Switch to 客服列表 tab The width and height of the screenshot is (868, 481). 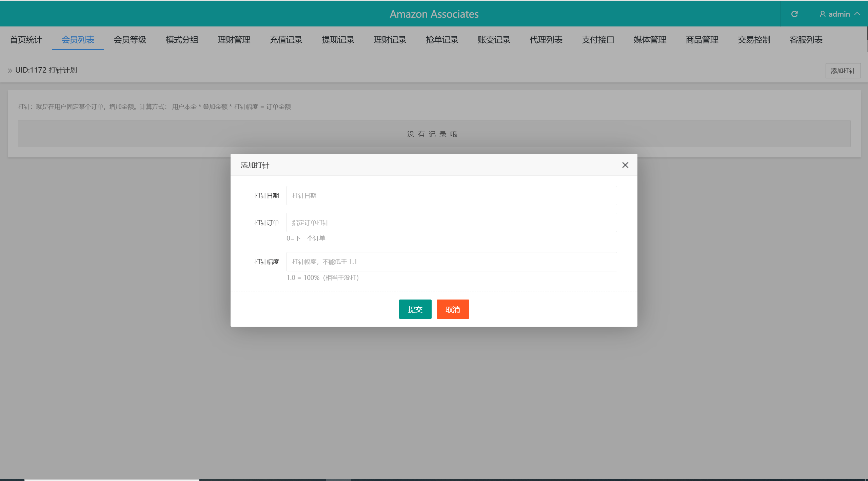click(806, 40)
